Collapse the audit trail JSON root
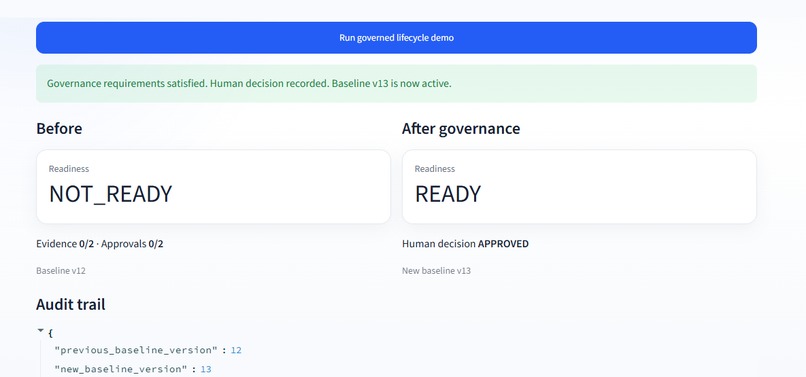This screenshot has width=806, height=377. (41, 331)
